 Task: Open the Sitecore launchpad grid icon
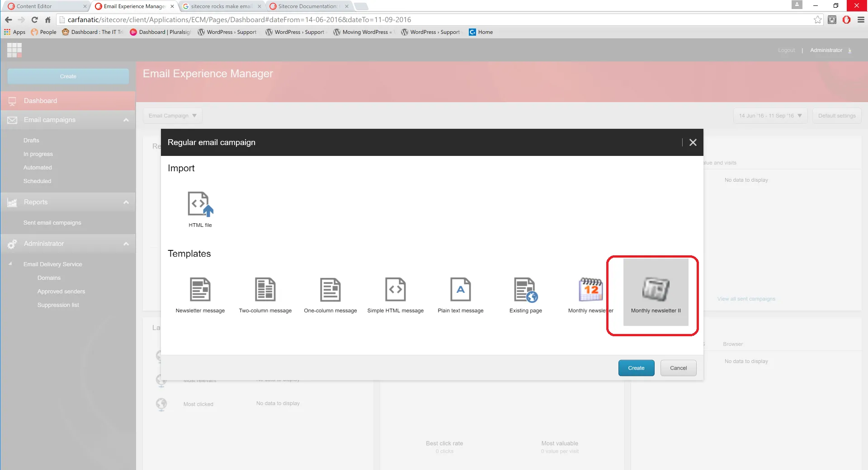coord(14,50)
